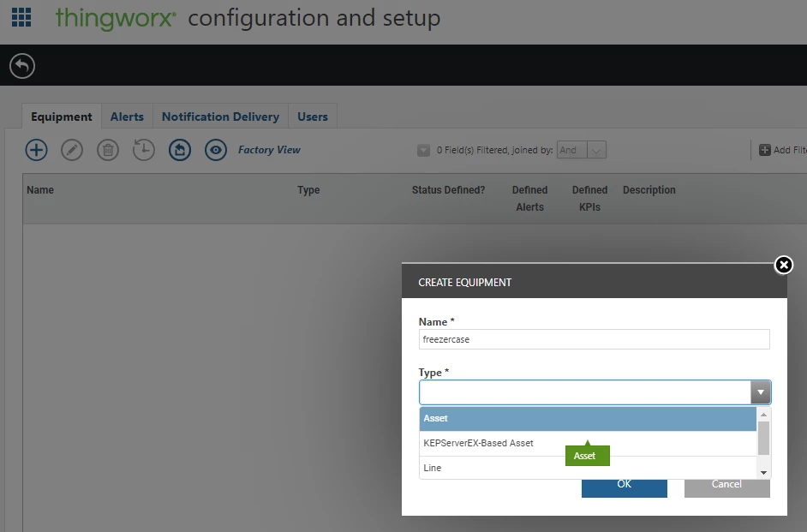Click the Factory View eye icon
This screenshot has height=532, width=807.
[216, 150]
